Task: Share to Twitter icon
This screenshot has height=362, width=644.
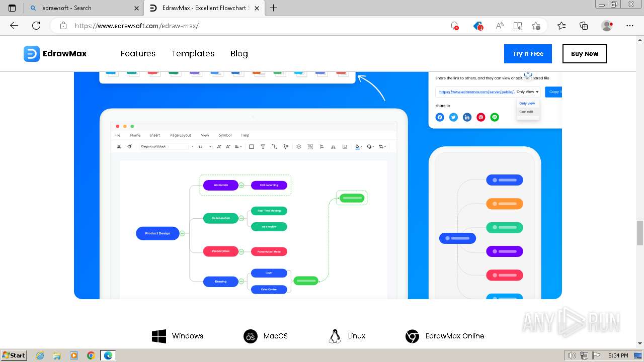Action: tap(453, 117)
